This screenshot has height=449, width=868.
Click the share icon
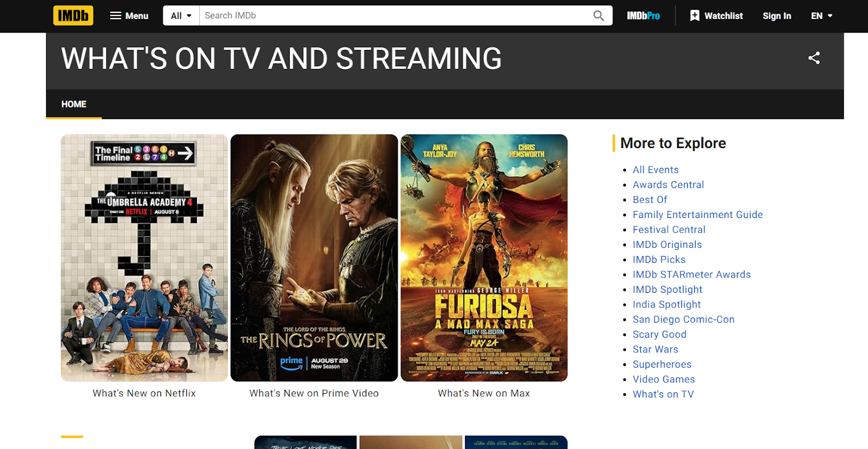tap(814, 58)
